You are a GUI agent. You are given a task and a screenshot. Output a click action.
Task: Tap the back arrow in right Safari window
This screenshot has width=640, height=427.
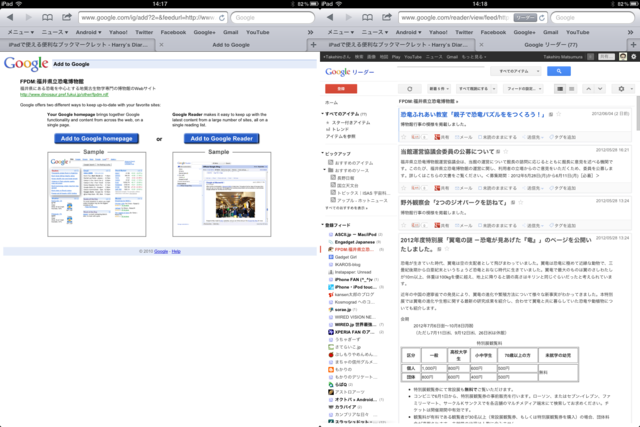point(330,17)
